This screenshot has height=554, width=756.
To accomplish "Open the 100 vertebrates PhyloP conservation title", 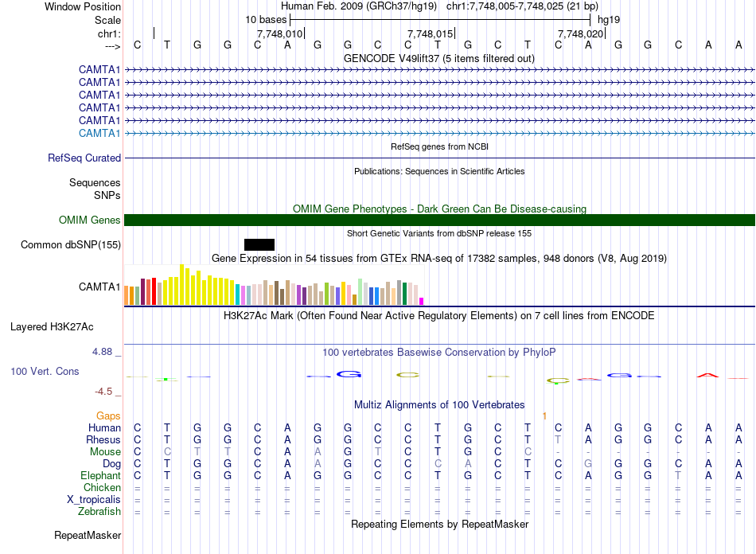I will (438, 352).
